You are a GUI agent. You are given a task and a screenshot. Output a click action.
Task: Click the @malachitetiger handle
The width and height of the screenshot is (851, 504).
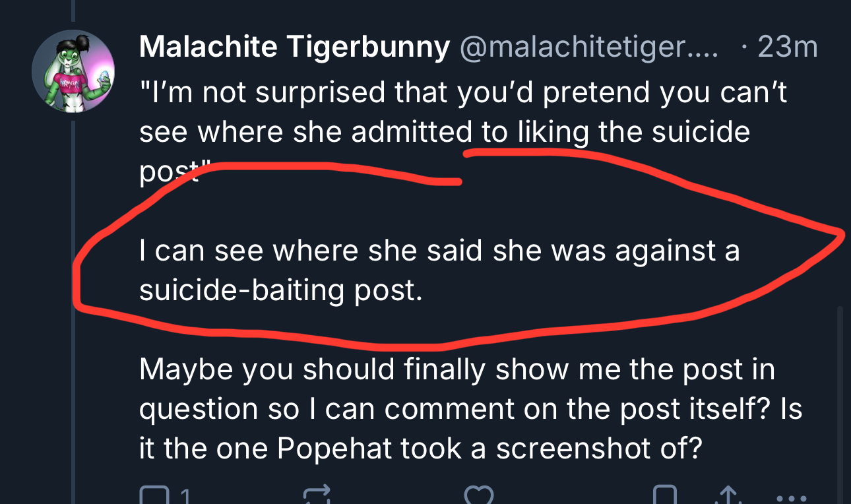click(x=591, y=47)
